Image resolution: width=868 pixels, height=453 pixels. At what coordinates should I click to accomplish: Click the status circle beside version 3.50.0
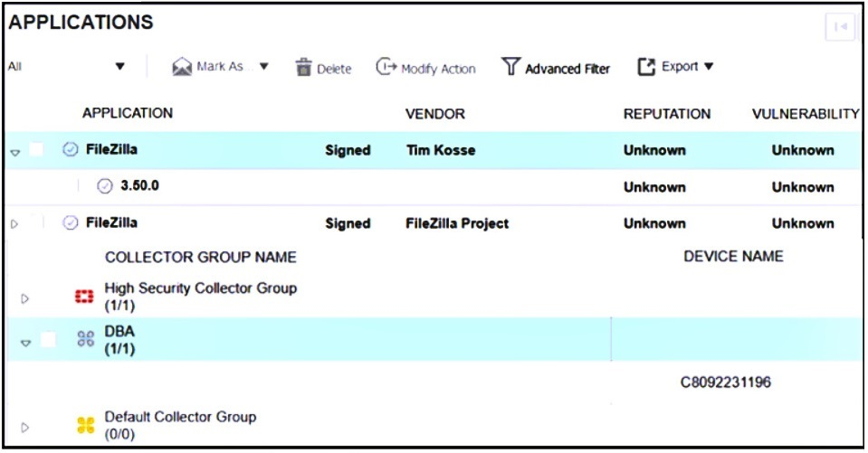(104, 186)
